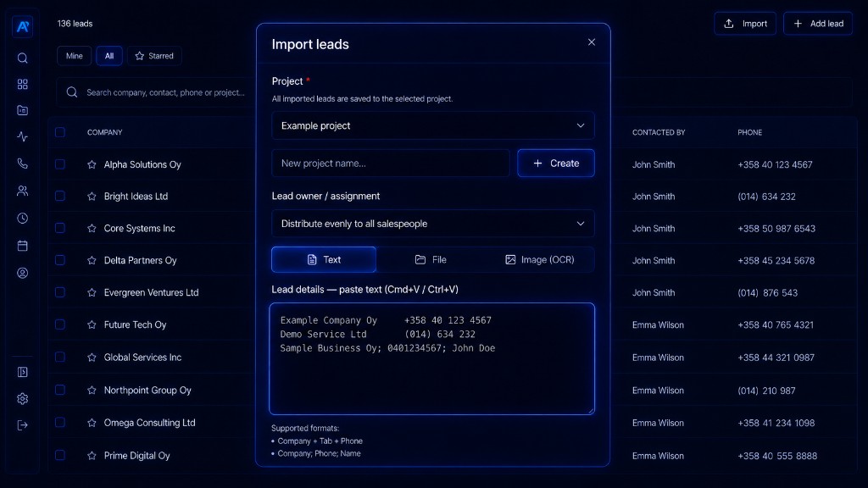This screenshot has width=868, height=488.
Task: Tick the Future Tech Oy row checkbox
Action: pyautogui.click(x=60, y=324)
